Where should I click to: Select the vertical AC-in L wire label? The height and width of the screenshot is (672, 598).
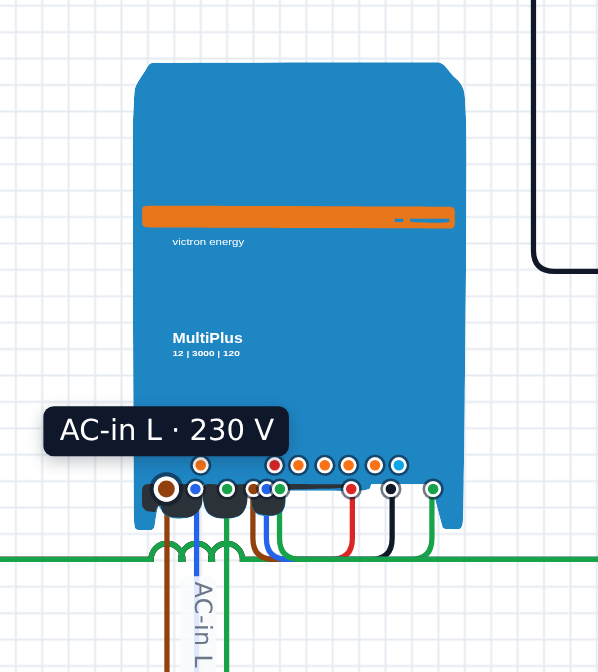(x=202, y=625)
